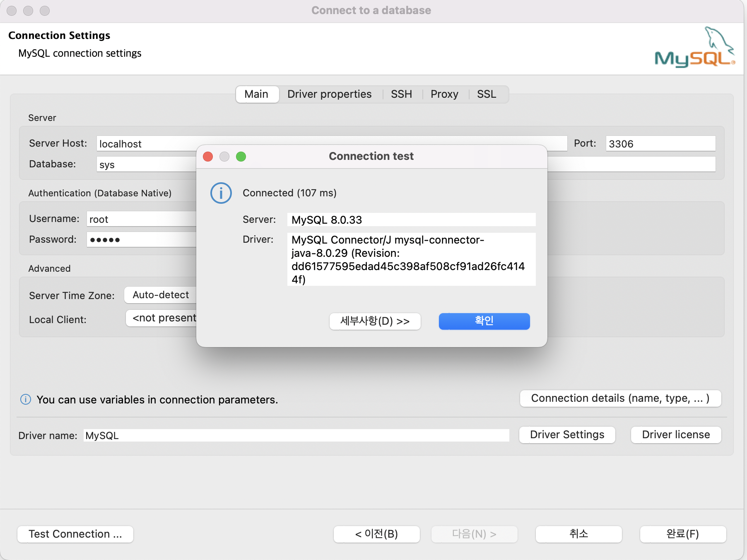
Task: Click the info icon in Connection test dialog
Action: (x=221, y=193)
